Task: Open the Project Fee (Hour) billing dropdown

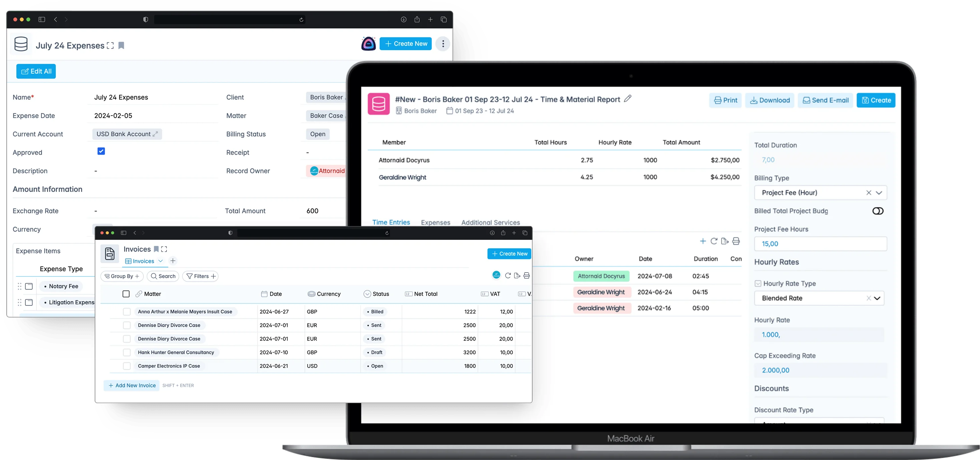Action: click(x=879, y=193)
